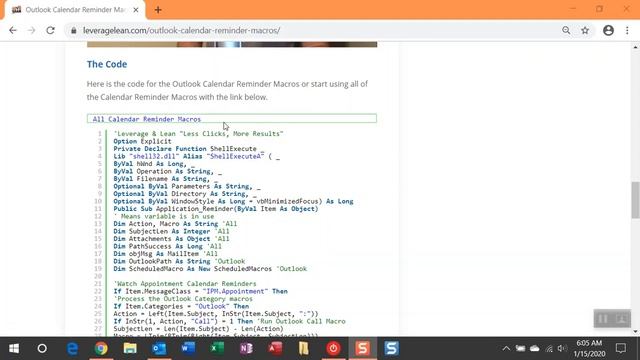
Task: Click line 'Public Sub Application_Reminder(ByVal Item As Object)'
Action: tap(216, 209)
